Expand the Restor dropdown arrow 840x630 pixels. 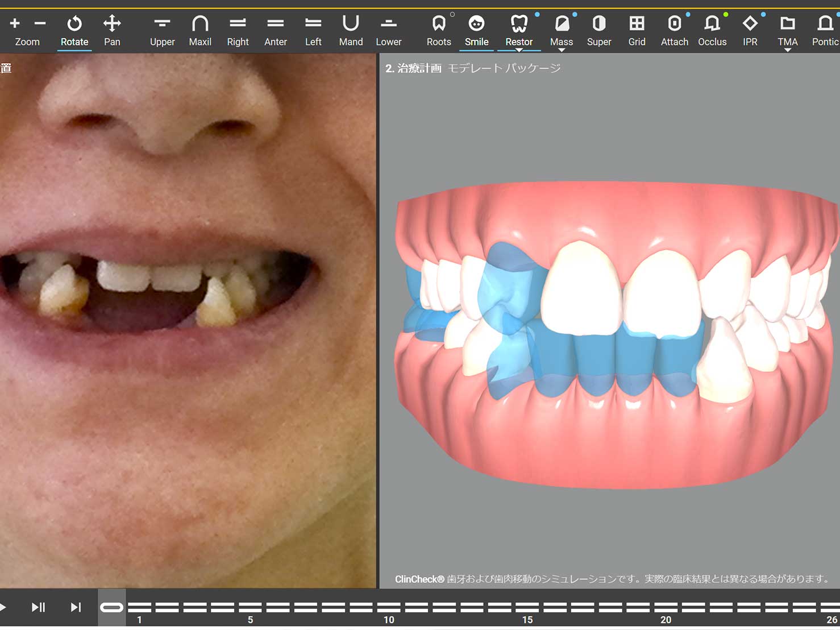click(519, 50)
